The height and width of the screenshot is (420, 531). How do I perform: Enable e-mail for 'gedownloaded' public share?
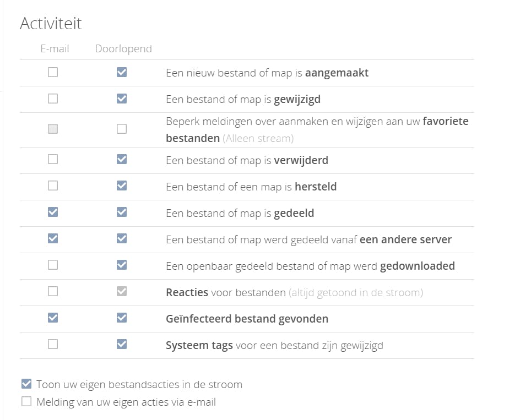point(53,265)
